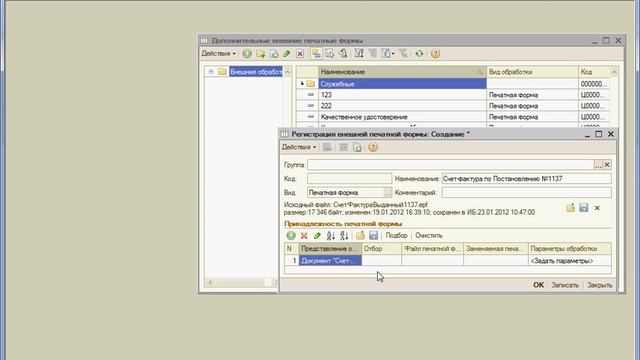
Task: Sort ascending icon in Принадлежность toolbar
Action: [331, 236]
